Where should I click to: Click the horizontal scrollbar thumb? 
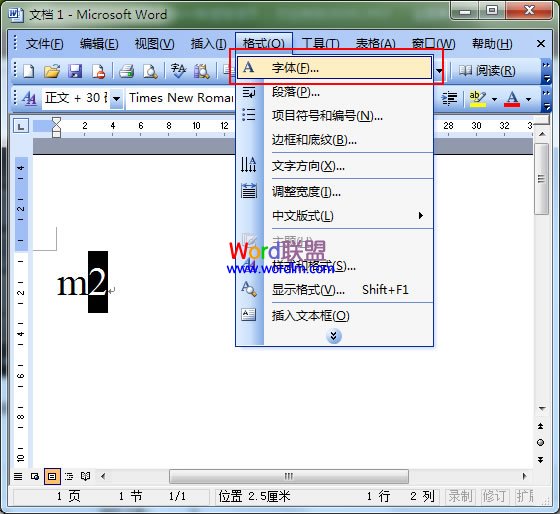pyautogui.click(x=289, y=476)
